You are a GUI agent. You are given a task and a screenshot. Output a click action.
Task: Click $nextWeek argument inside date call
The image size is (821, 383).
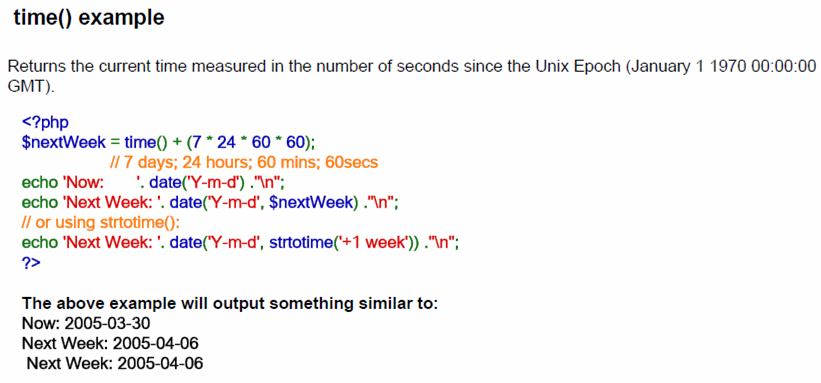pos(309,202)
